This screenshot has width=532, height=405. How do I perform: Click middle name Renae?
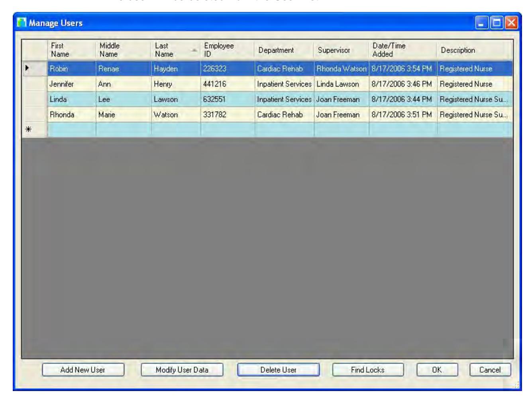point(124,69)
